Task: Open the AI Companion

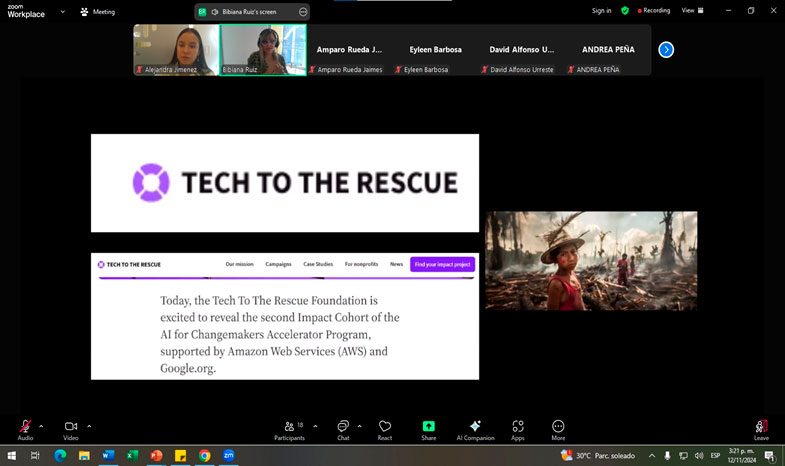Action: [475, 427]
